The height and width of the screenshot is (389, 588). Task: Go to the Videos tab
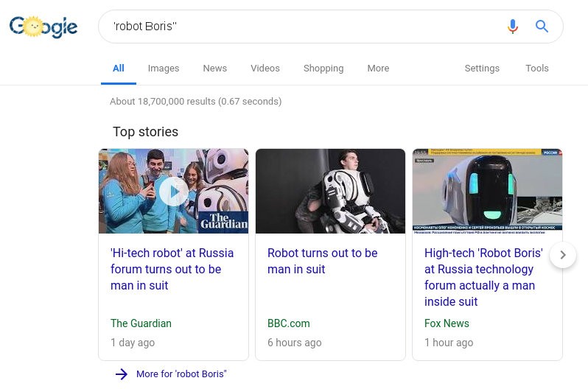click(x=265, y=69)
